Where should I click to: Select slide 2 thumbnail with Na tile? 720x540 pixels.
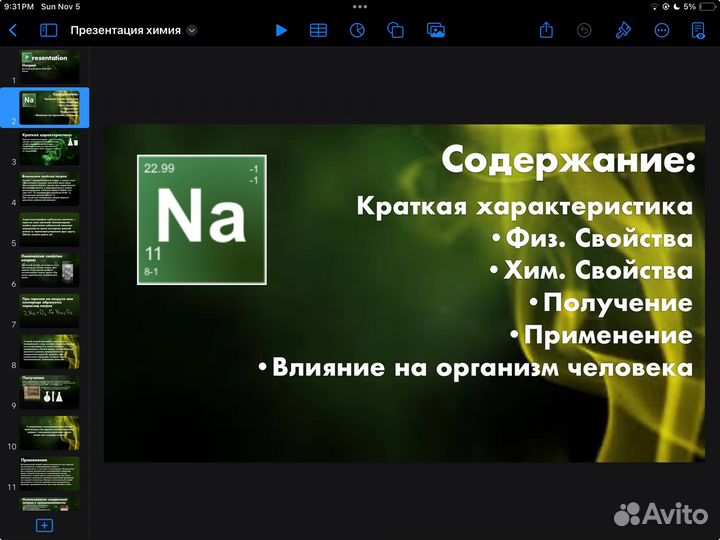[x=50, y=107]
